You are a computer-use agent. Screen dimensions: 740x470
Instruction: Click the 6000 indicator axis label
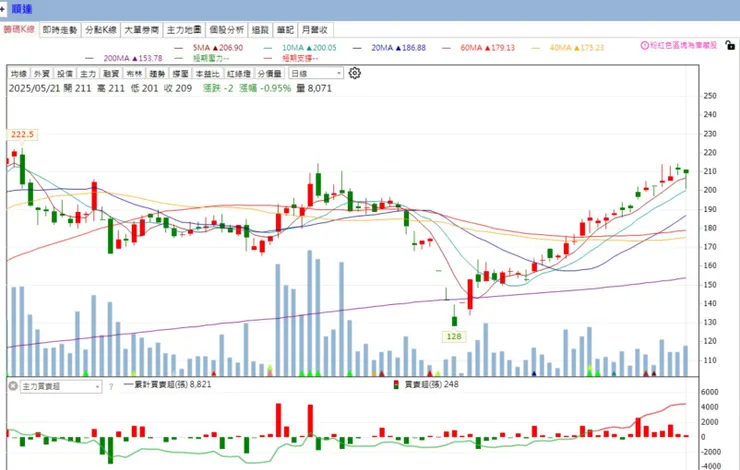[710, 392]
